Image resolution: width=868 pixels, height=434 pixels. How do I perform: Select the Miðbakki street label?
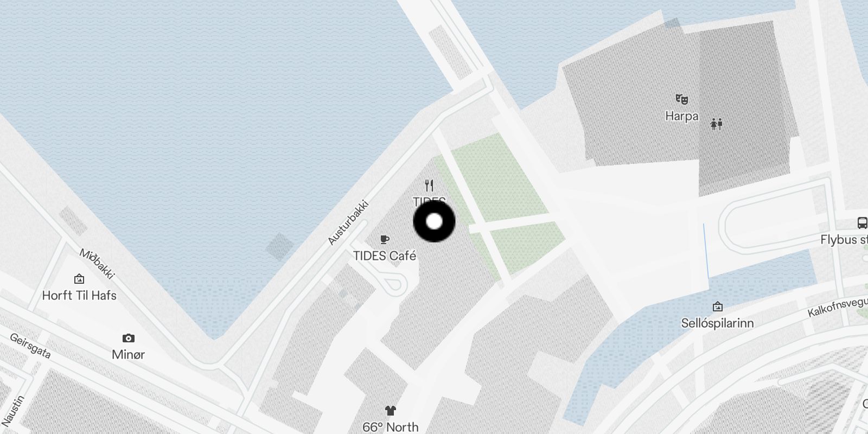[97, 264]
